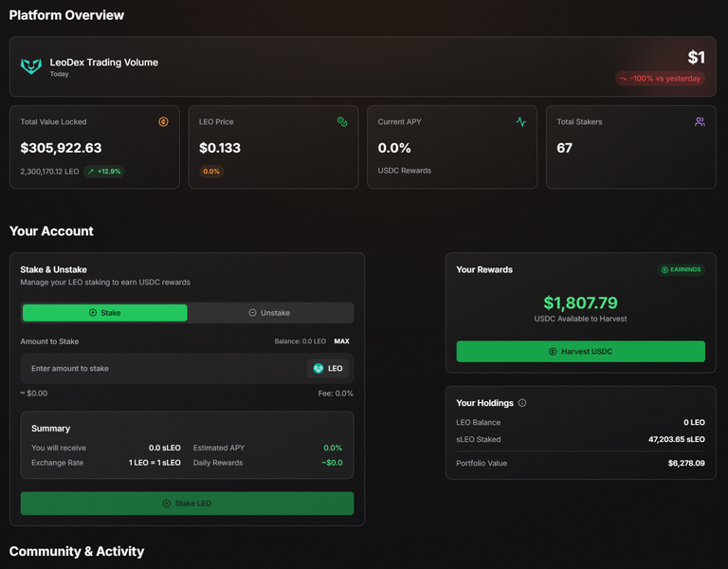Click the 0.0 sLEO you will receive value

click(x=164, y=448)
